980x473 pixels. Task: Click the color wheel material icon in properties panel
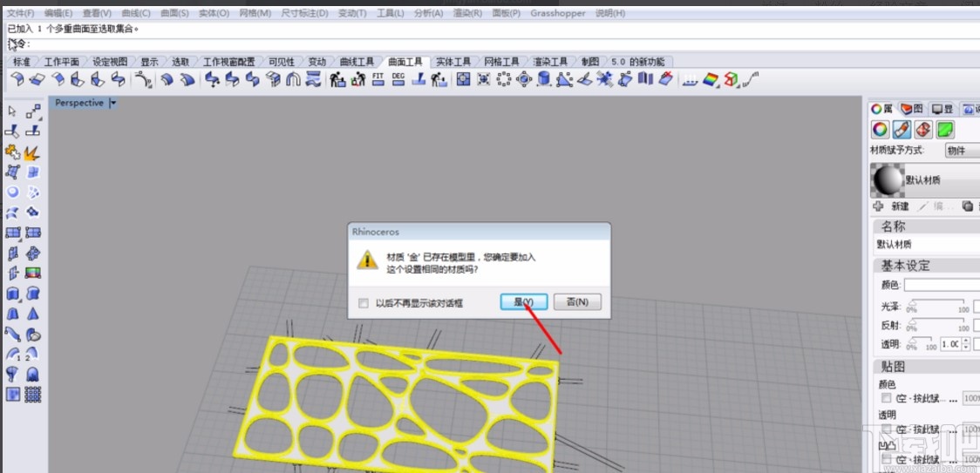[880, 129]
